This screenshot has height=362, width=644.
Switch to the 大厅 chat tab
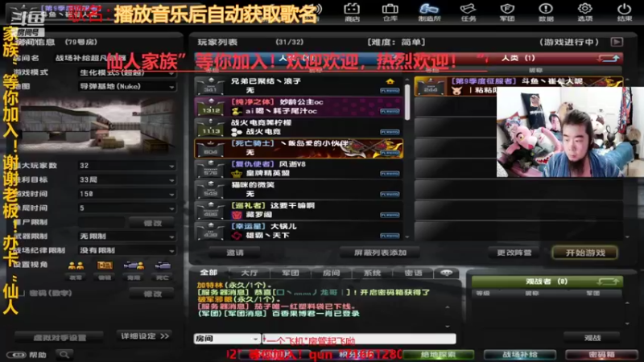[x=250, y=273]
